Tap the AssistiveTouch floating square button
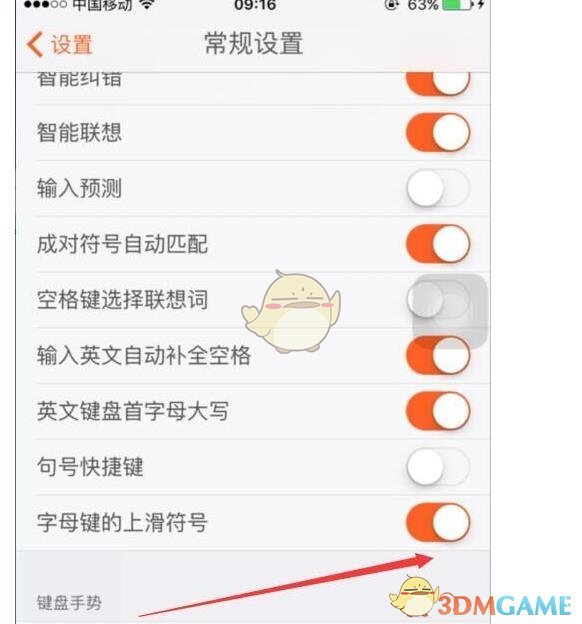The image size is (582, 624). click(450, 311)
